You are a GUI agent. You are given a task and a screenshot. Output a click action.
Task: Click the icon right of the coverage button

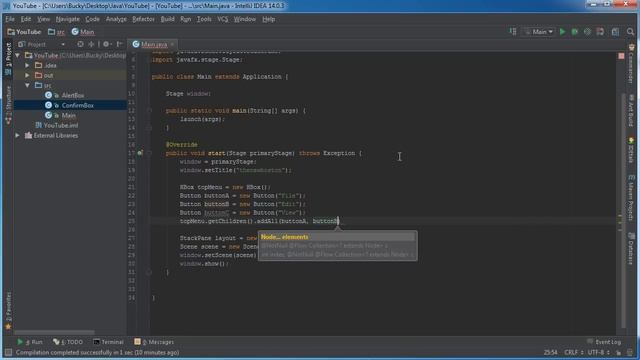pyautogui.click(x=600, y=31)
